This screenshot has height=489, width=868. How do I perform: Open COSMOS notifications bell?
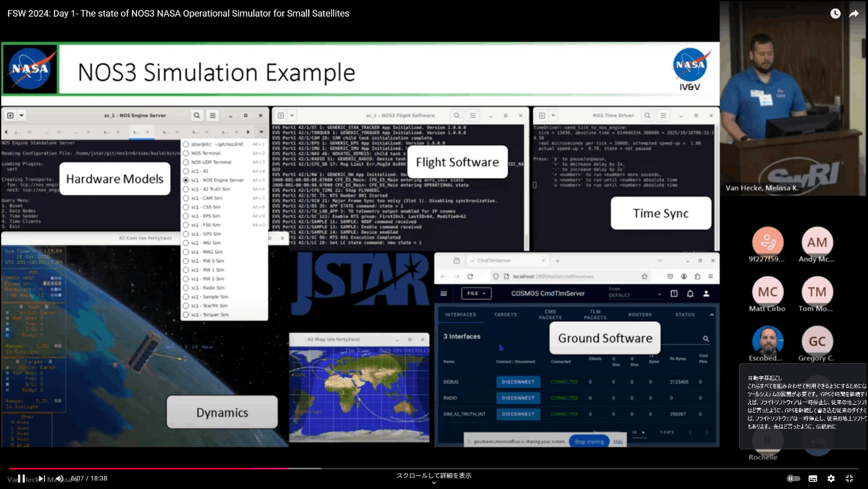pyautogui.click(x=690, y=294)
